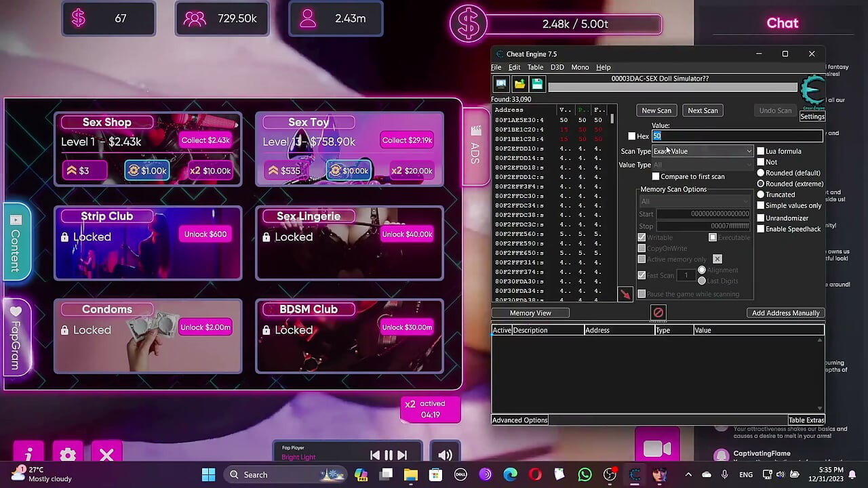
Task: Open the Table menu in Cheat Engine
Action: (x=535, y=67)
